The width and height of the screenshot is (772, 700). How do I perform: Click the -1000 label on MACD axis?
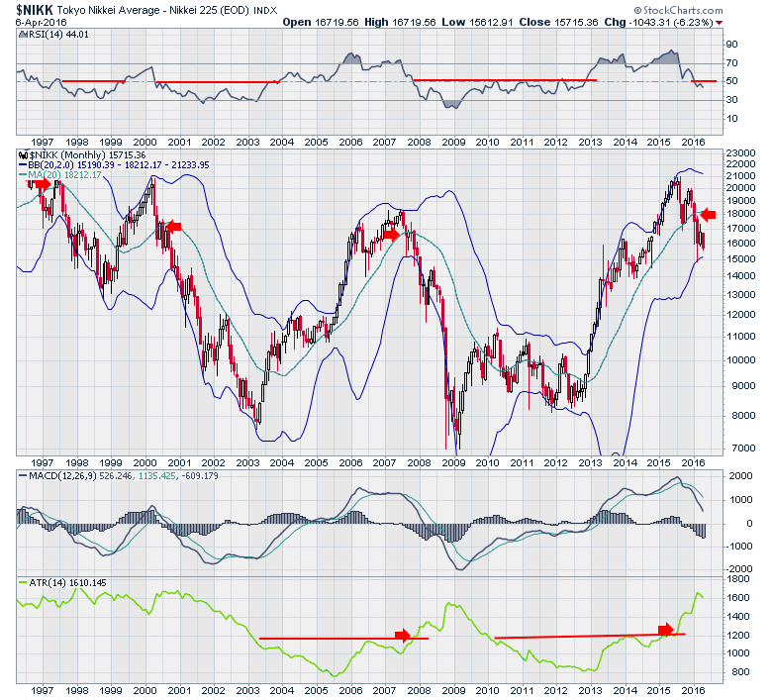tap(739, 547)
